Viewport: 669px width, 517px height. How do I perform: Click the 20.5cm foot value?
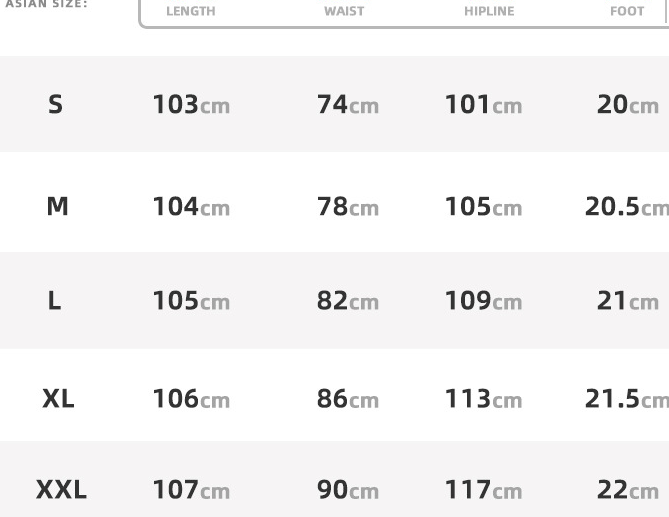626,207
